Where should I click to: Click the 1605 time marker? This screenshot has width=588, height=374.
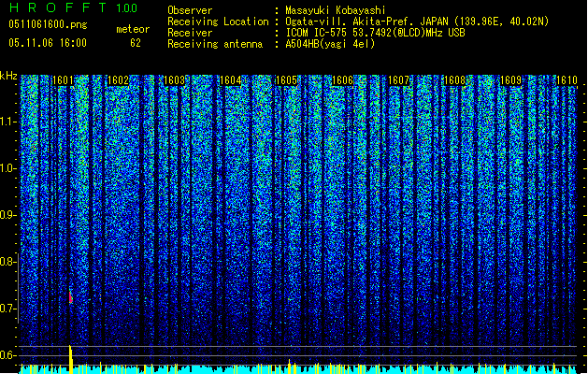tap(286, 80)
